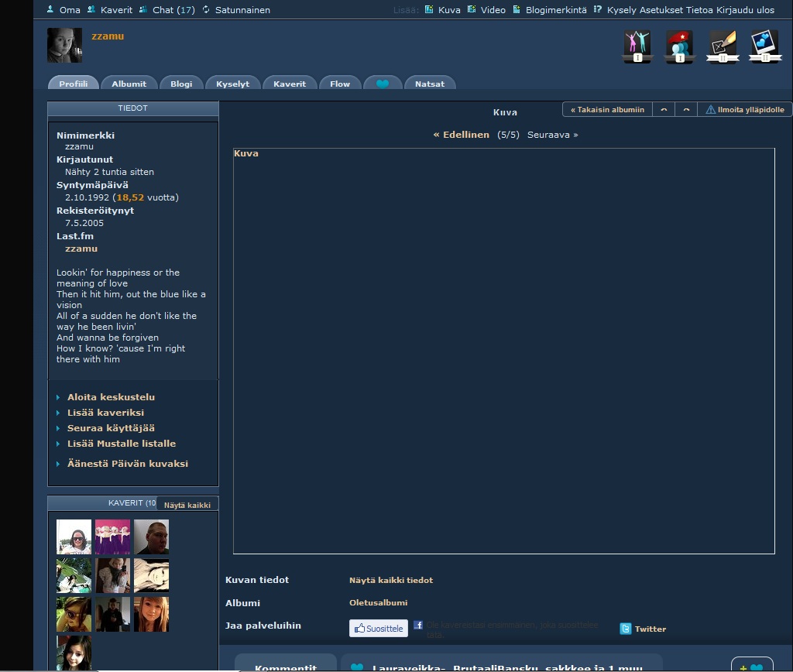
Task: Open friend thumbnail of person in grey scarf
Action: coord(112,575)
